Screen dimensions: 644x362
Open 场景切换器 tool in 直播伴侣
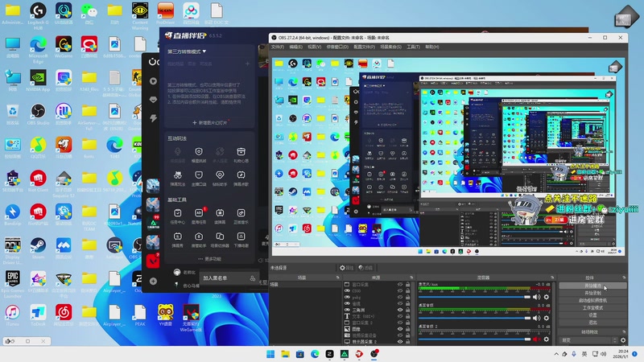coord(220,240)
